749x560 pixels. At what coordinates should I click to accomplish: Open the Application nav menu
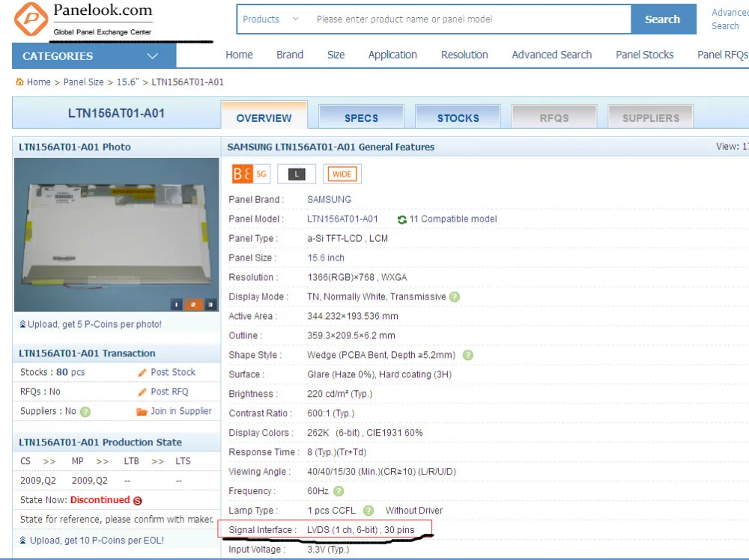392,55
